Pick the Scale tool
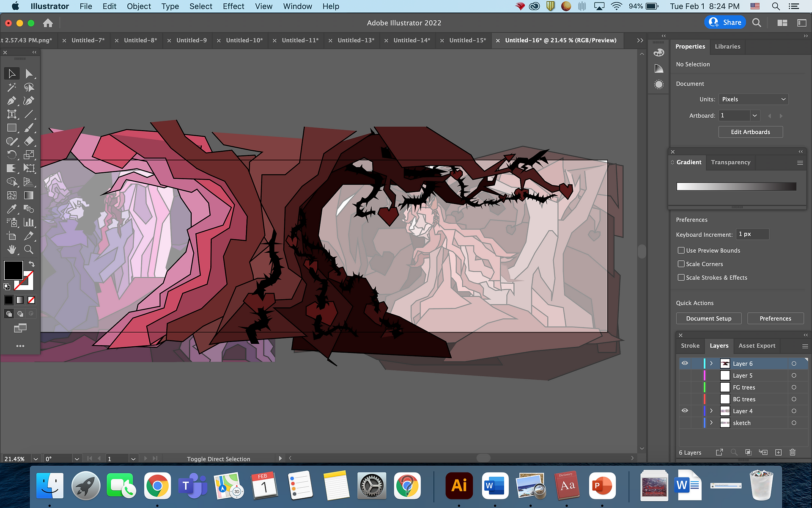This screenshot has width=812, height=508. pos(29,155)
